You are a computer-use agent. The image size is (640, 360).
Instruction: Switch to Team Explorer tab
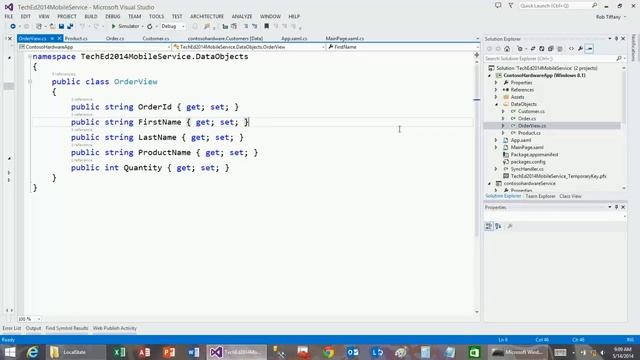pos(540,196)
